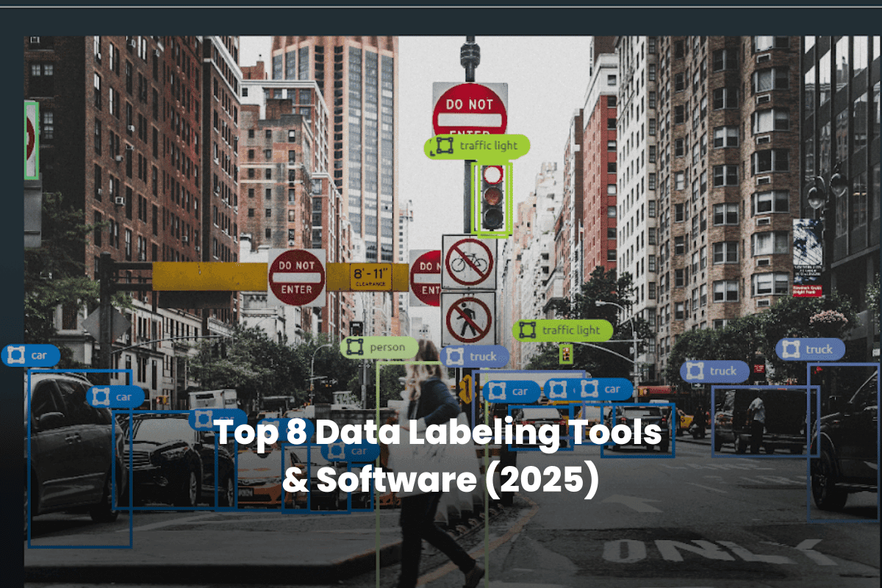
Task: Select the icon on the lower traffic light label
Action: tap(526, 330)
